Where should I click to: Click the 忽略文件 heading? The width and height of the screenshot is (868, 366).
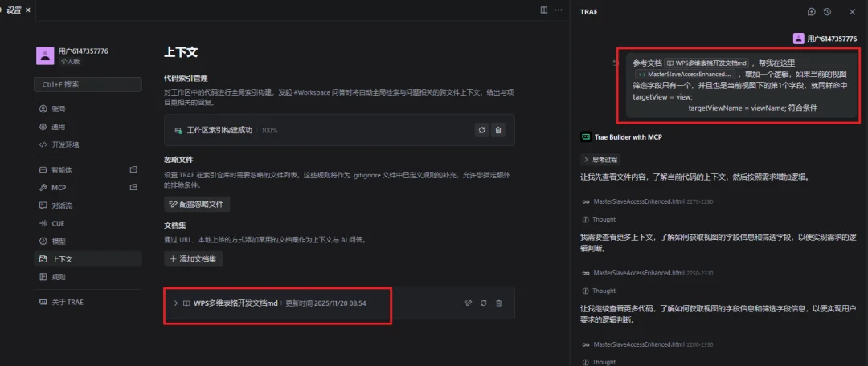click(178, 159)
